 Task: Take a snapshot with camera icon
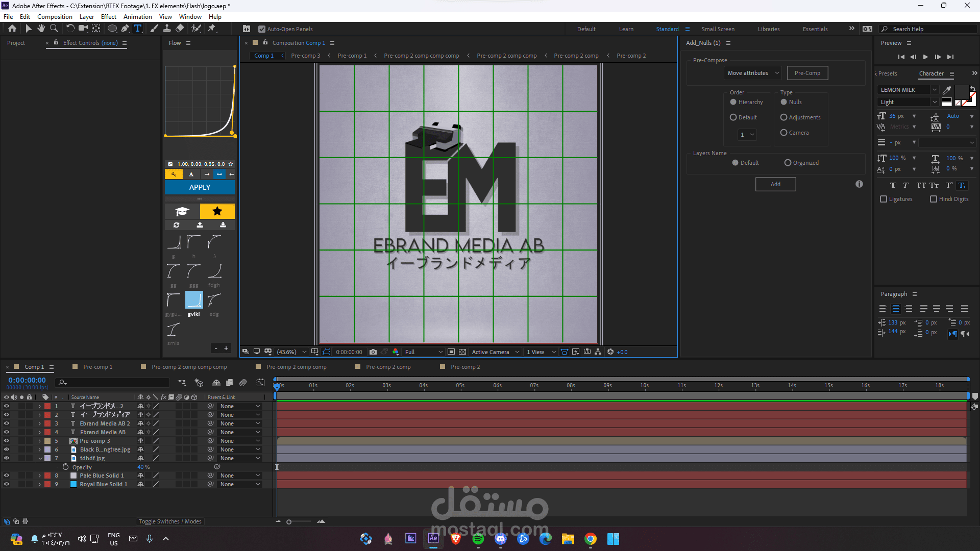tap(373, 352)
